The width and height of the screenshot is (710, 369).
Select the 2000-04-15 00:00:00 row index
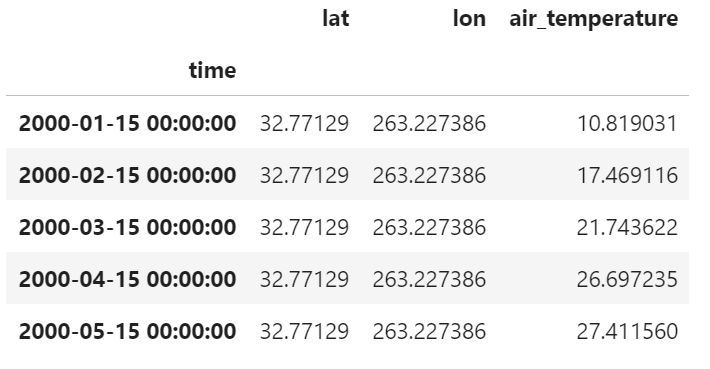(x=127, y=279)
